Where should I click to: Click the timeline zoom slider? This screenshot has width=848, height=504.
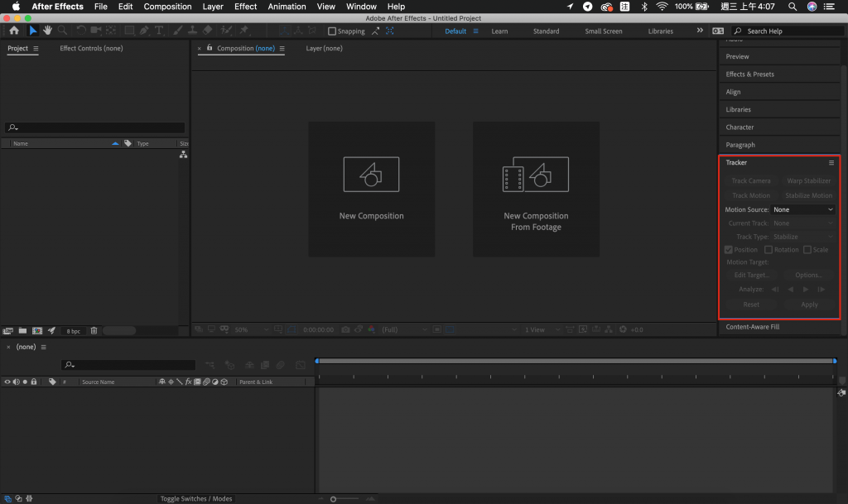click(x=333, y=499)
